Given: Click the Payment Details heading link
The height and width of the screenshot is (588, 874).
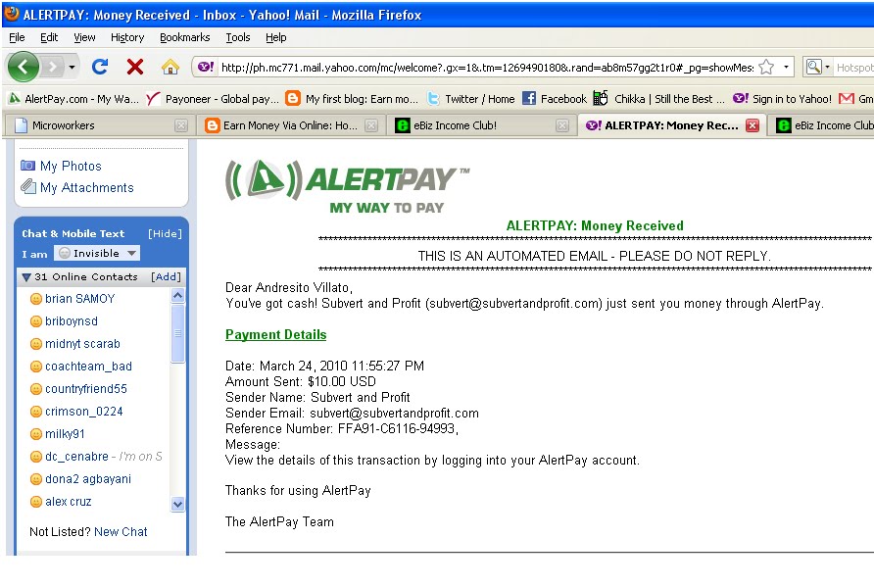Looking at the screenshot, I should [x=276, y=334].
